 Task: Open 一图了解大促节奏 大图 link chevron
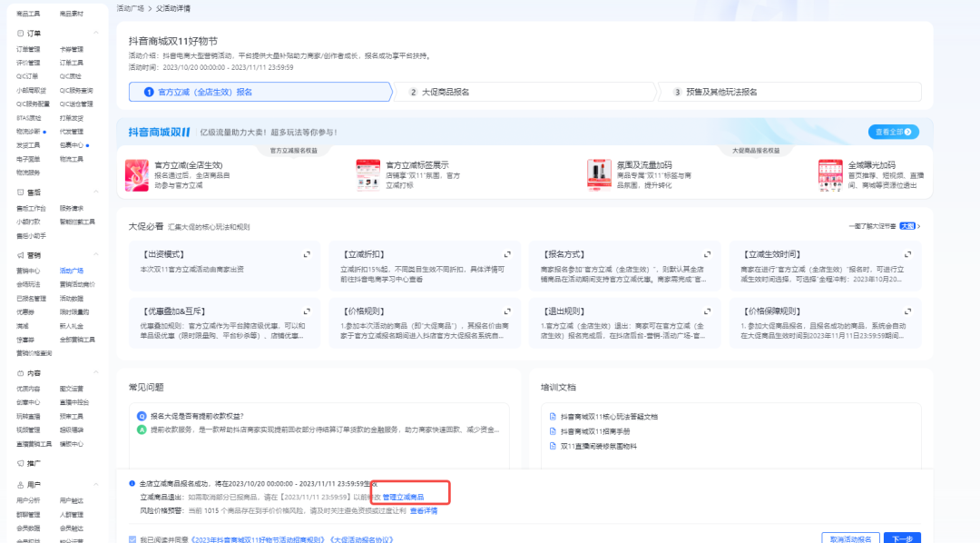tap(918, 226)
